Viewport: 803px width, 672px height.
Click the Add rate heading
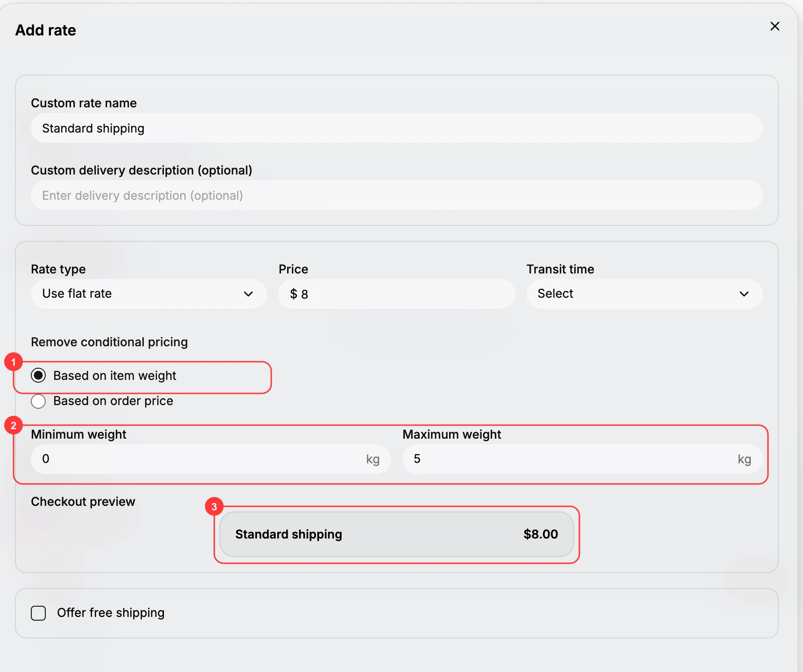tap(46, 30)
